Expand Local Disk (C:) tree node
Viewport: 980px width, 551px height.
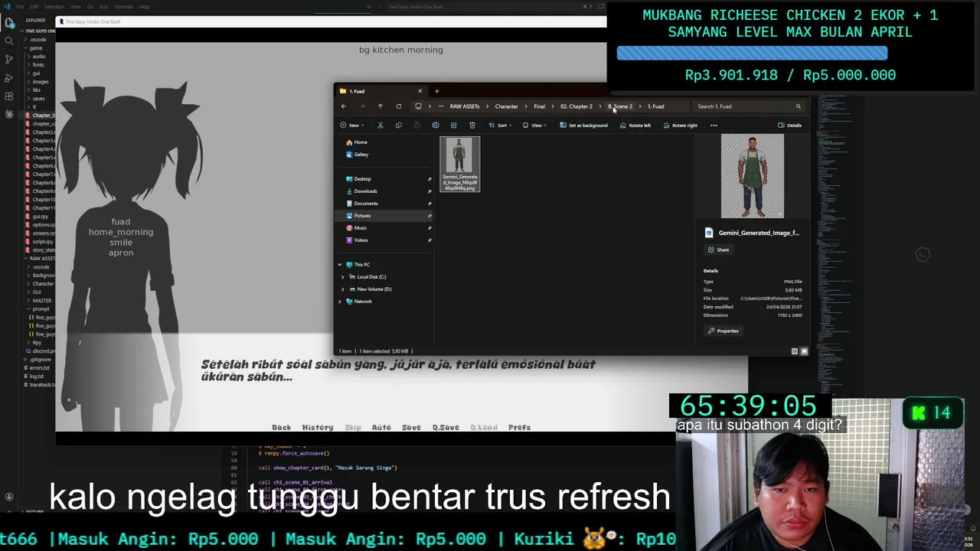[343, 277]
